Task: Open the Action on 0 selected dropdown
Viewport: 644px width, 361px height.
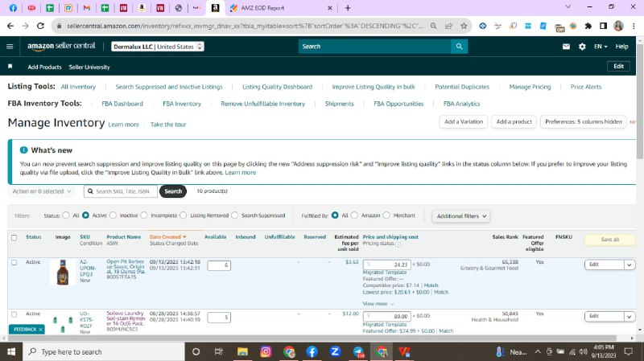Action: click(x=42, y=191)
